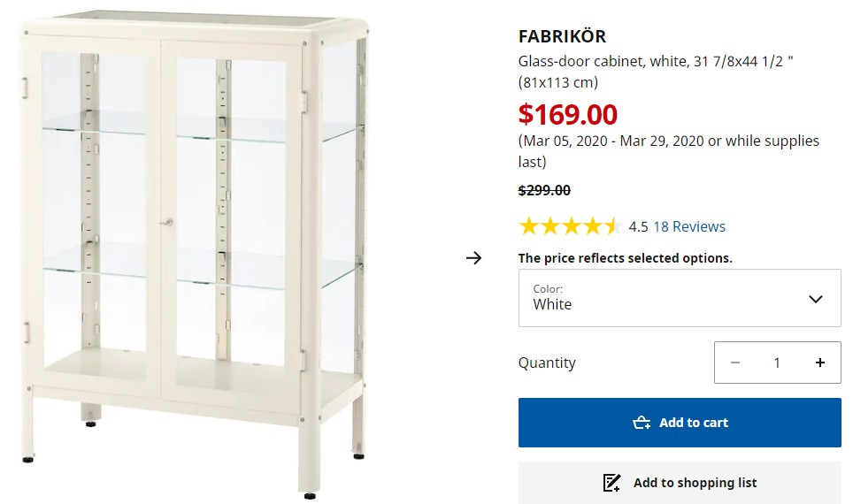The height and width of the screenshot is (504, 853).
Task: Click the cart icon on Add to cart
Action: coord(642,423)
